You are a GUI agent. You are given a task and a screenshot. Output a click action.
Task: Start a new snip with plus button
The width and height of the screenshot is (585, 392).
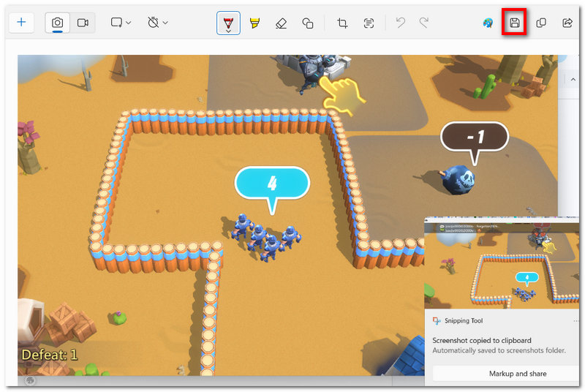(21, 23)
